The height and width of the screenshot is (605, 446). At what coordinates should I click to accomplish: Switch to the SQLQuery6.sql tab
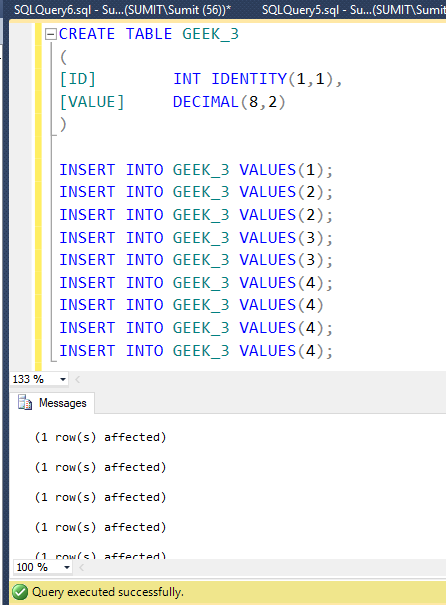pyautogui.click(x=122, y=9)
